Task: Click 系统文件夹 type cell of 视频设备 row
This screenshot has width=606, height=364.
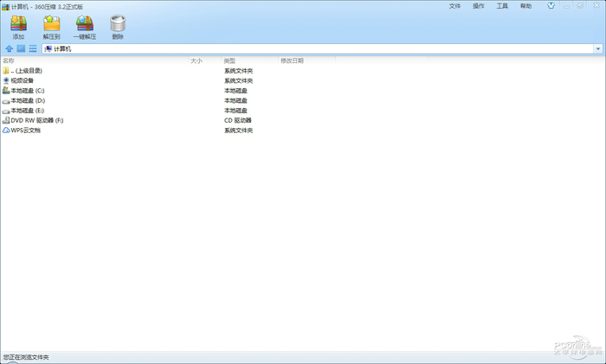Action: coord(238,80)
